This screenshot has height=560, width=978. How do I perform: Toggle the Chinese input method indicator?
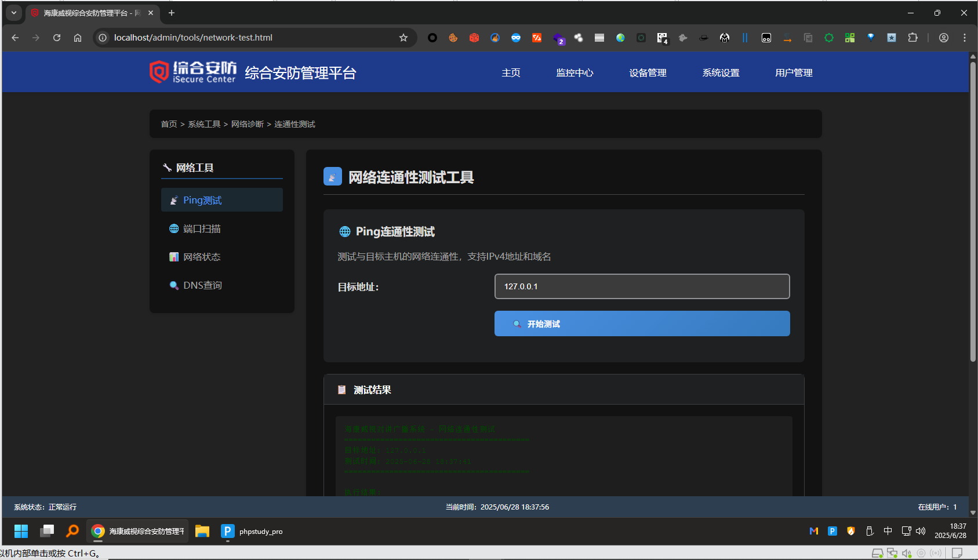point(888,531)
